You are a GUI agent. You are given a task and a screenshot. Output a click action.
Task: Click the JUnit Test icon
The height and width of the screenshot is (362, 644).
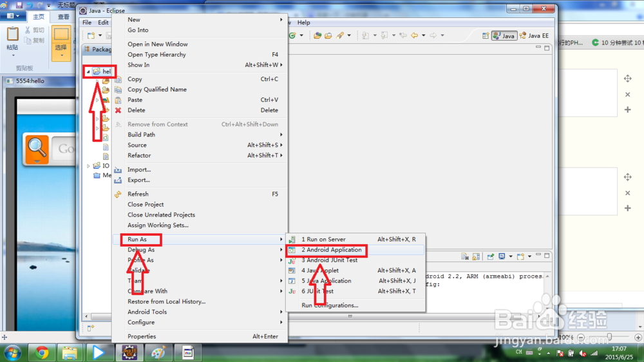292,291
